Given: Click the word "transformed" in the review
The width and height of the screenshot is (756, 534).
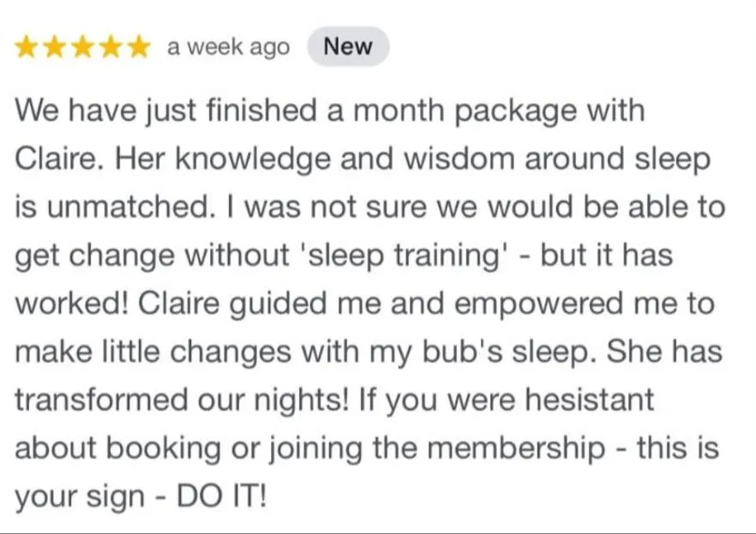Looking at the screenshot, I should (x=101, y=401).
